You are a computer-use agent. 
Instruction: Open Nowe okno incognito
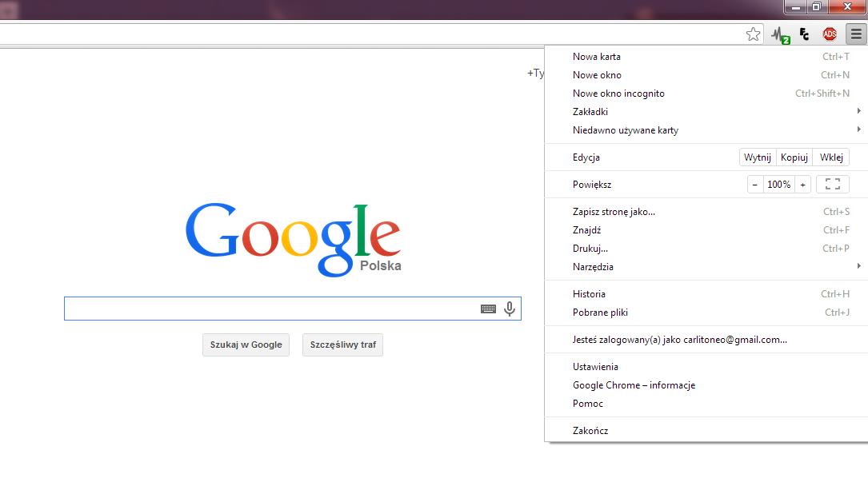coord(706,94)
